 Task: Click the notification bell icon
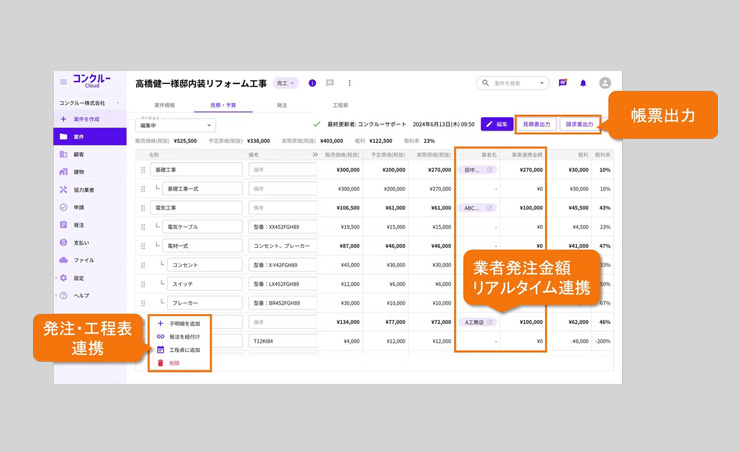point(583,84)
